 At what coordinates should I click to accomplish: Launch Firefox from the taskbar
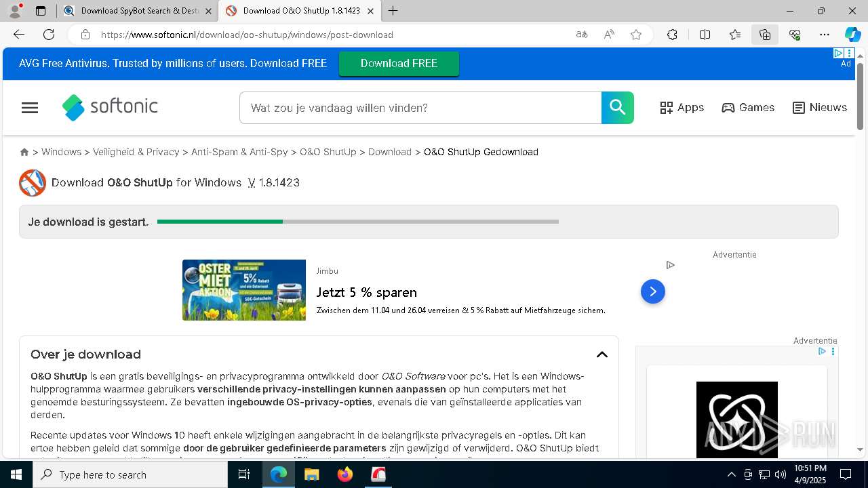[x=345, y=474]
